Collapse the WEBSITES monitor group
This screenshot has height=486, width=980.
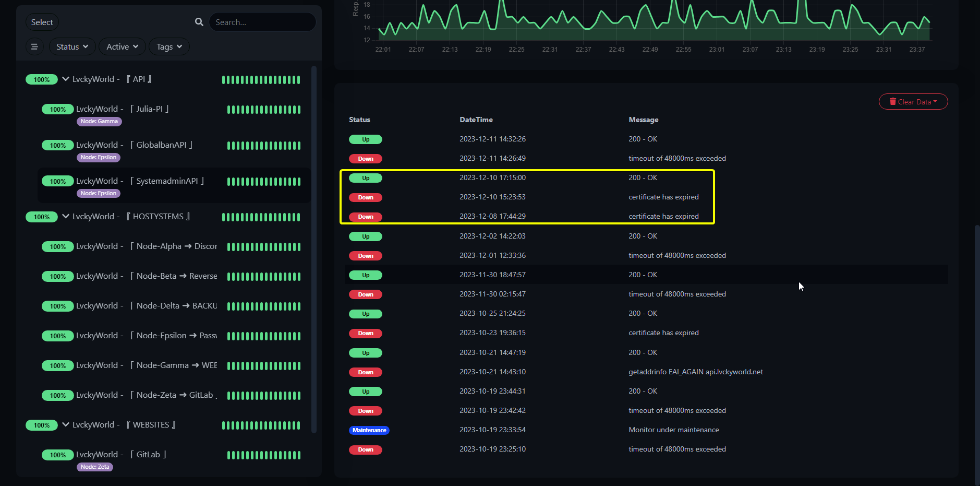(x=66, y=424)
